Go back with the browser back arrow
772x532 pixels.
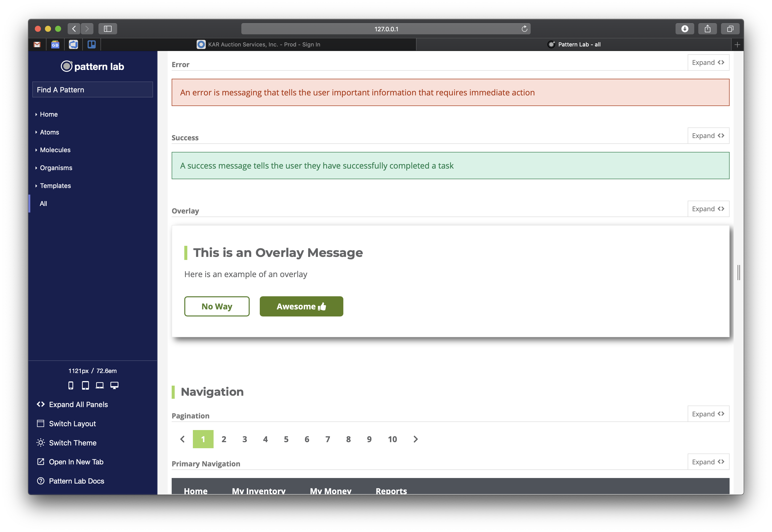[x=74, y=29]
